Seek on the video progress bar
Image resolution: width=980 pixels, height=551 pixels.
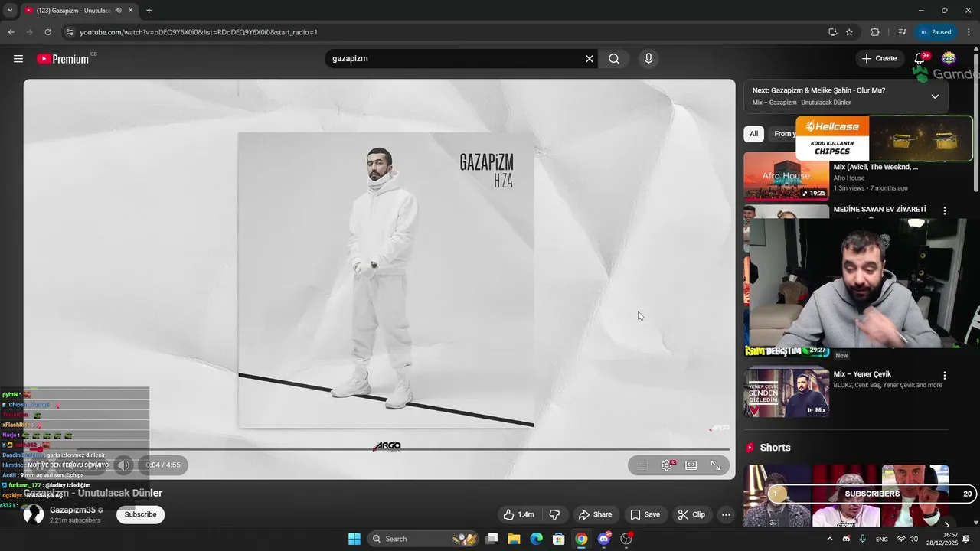point(377,449)
